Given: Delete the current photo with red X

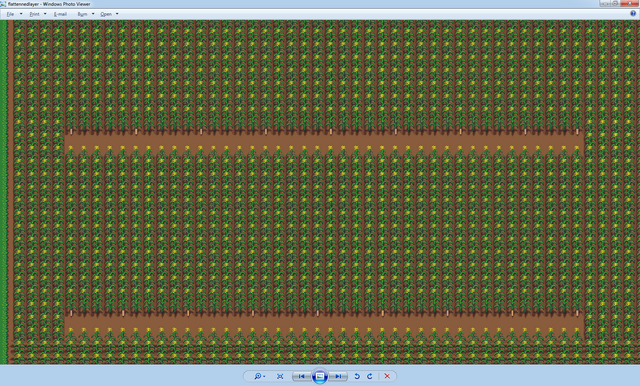Looking at the screenshot, I should click(x=387, y=376).
